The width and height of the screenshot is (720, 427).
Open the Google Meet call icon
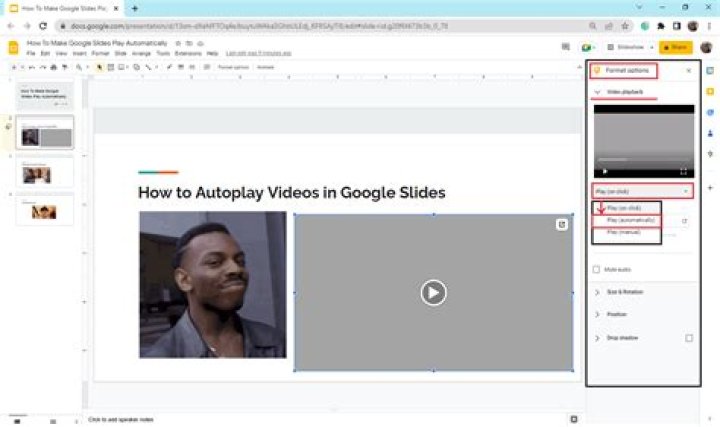[588, 47]
